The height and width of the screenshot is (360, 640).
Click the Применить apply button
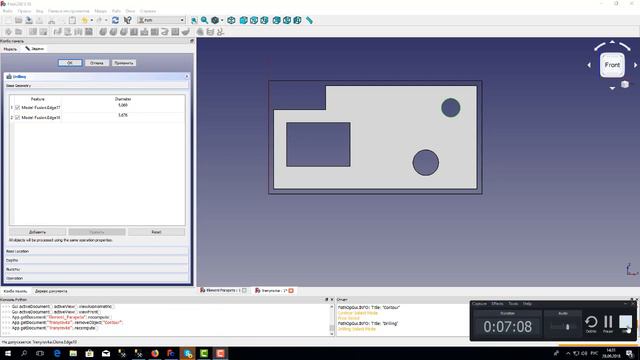coord(124,63)
